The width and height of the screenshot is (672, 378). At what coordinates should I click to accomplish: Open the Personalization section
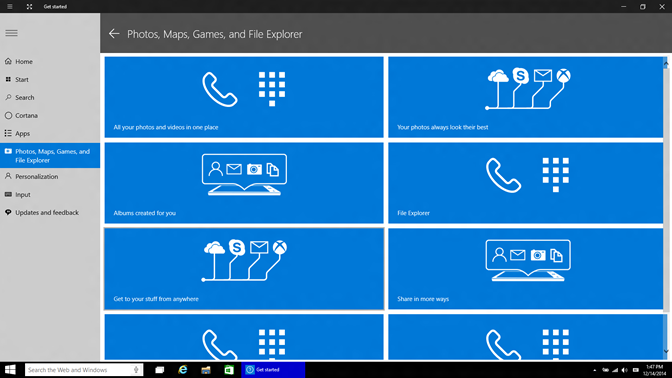(50, 176)
